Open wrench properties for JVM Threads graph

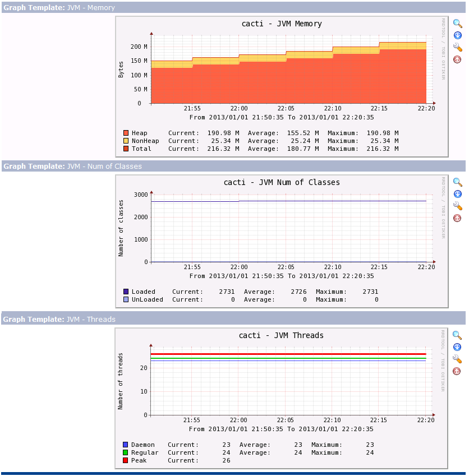457,359
